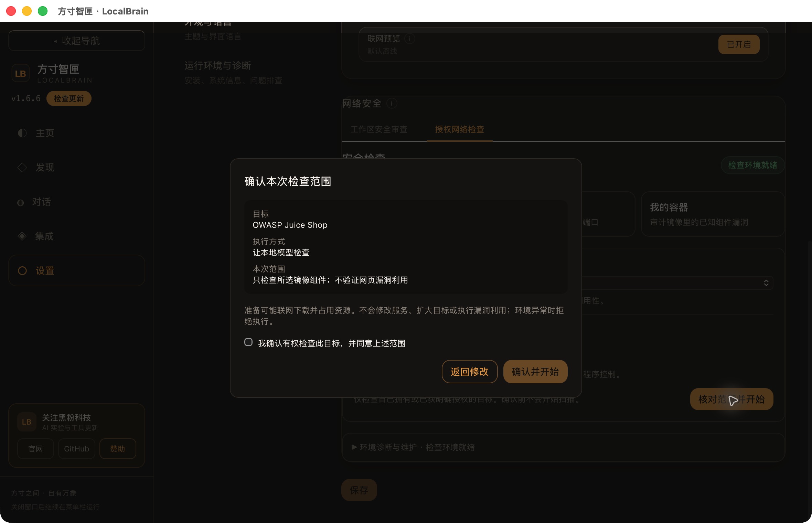Switch to the 授权网络检查 tab
The image size is (812, 523).
click(x=460, y=129)
